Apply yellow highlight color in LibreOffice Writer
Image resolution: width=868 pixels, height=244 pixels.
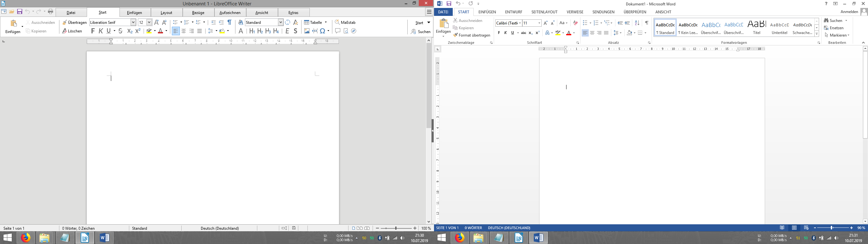[149, 31]
